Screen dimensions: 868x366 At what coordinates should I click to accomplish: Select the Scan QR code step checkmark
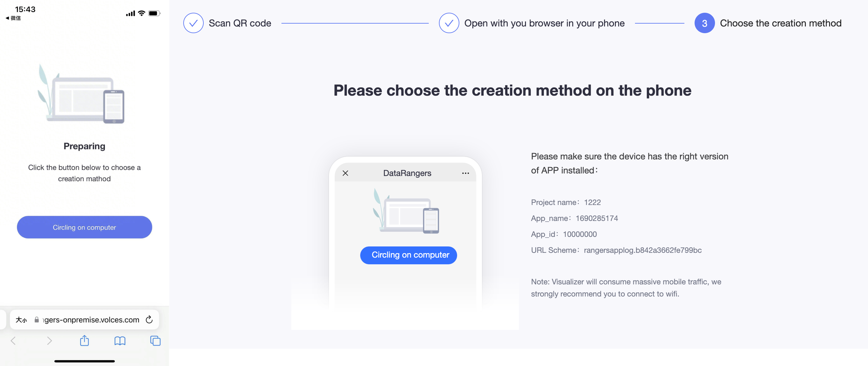193,23
